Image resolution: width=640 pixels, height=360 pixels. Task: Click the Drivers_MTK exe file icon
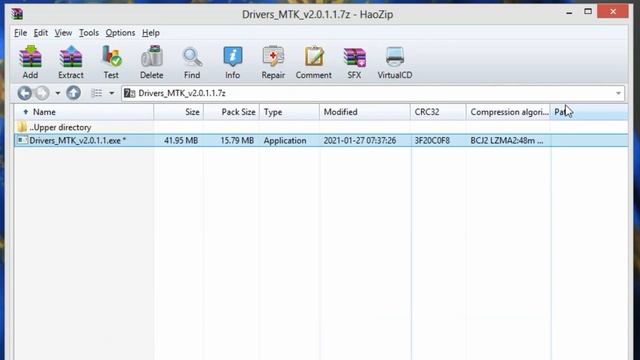22,140
